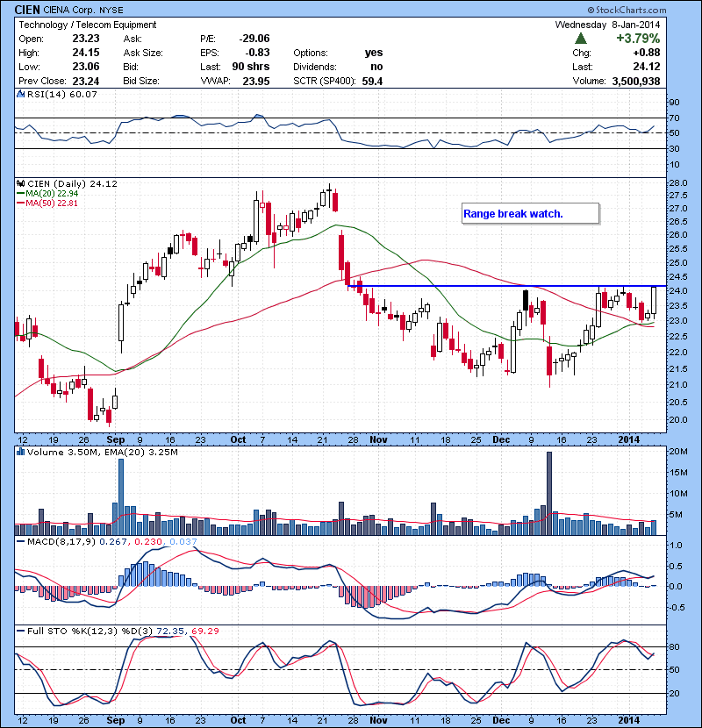
Task: Click the Prev Close value 23.24
Action: pyautogui.click(x=86, y=82)
